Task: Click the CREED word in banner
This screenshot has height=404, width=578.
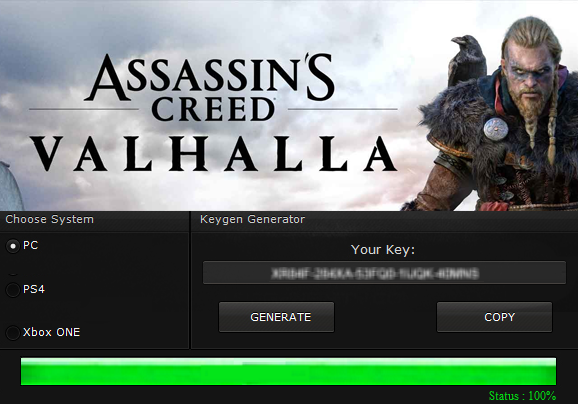Action: [213, 109]
